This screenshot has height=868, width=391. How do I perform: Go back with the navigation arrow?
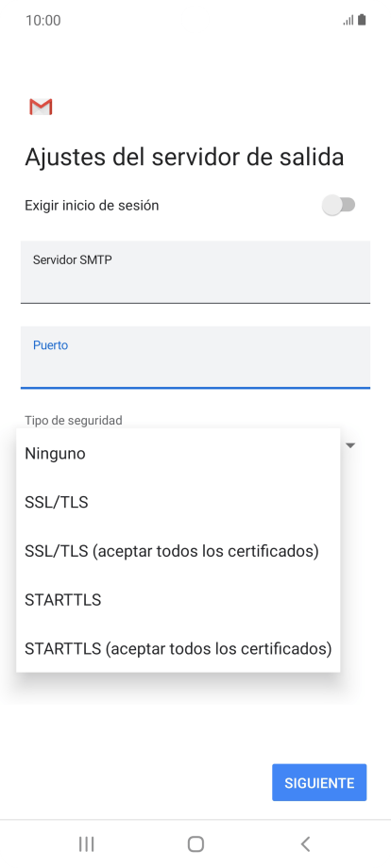point(305,844)
